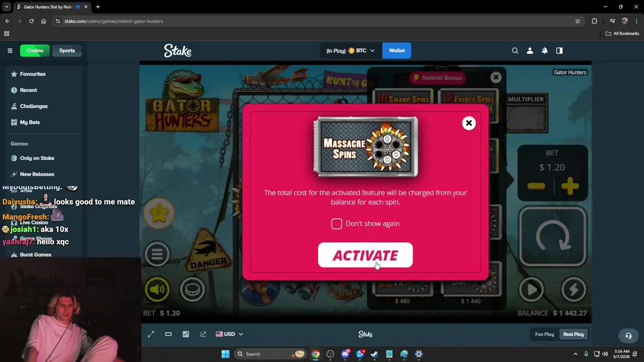Increase bet with the plus button

coord(570,187)
